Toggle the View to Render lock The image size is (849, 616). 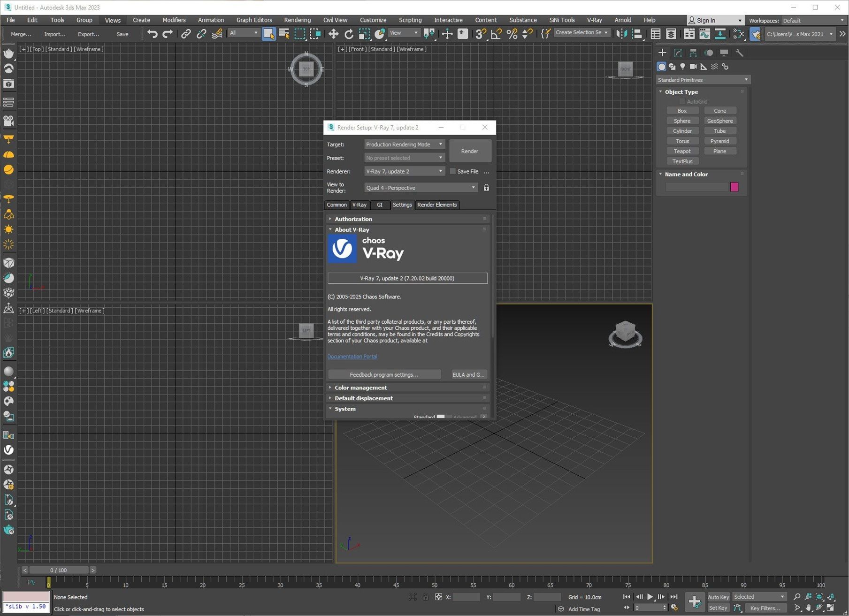pyautogui.click(x=486, y=188)
